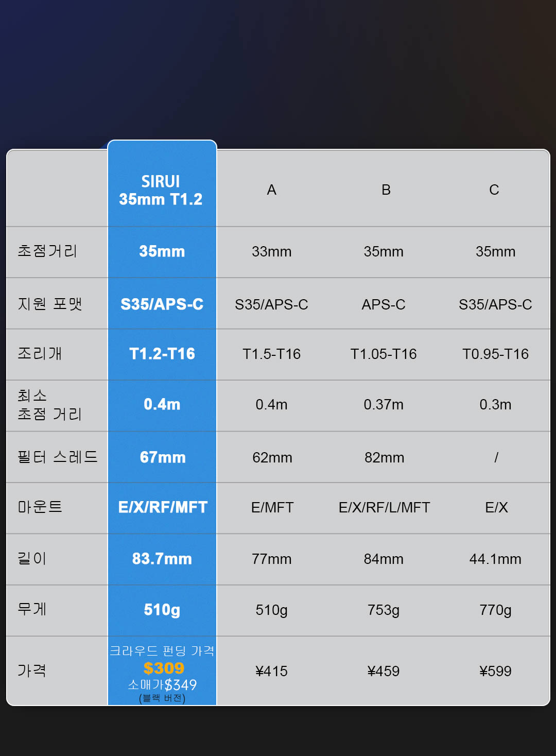Click the T1.2-T16 aperture value
Viewport: 556px width, 756px height.
[x=162, y=354]
